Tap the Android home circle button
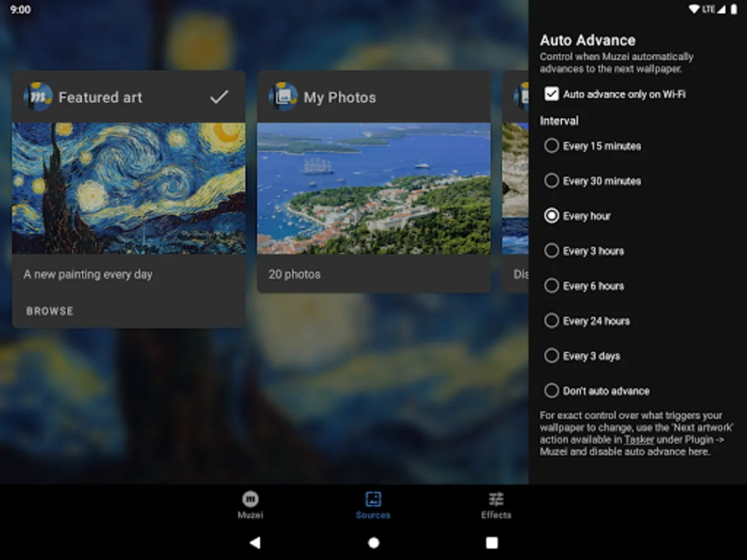Screen dimensions: 747x560 point(374,543)
